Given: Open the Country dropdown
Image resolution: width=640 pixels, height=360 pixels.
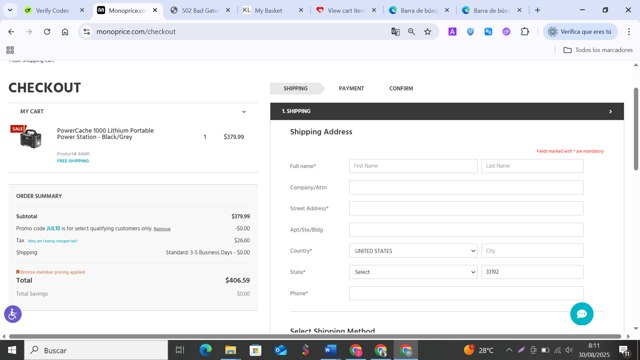Looking at the screenshot, I should (413, 251).
